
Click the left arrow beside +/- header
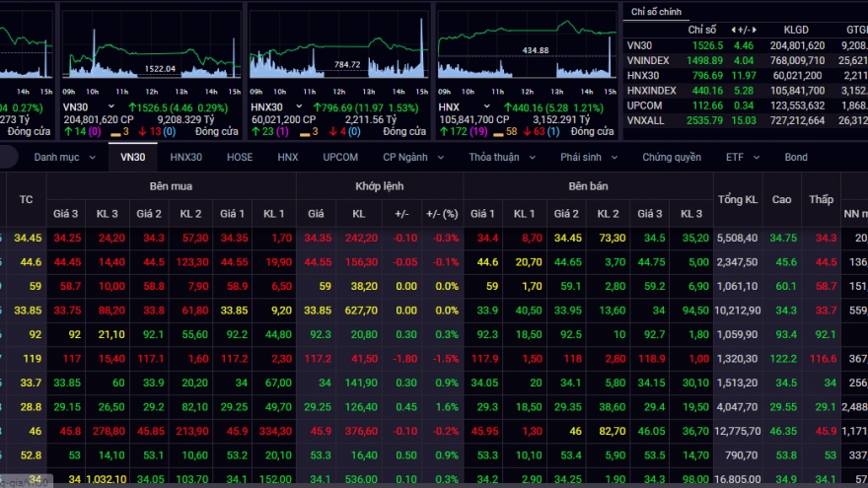pyautogui.click(x=735, y=30)
